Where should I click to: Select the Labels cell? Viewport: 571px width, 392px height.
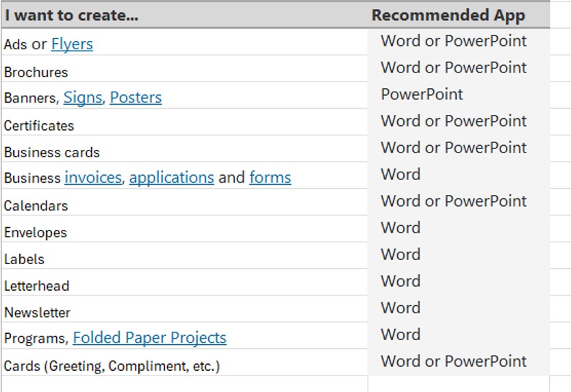(184, 256)
